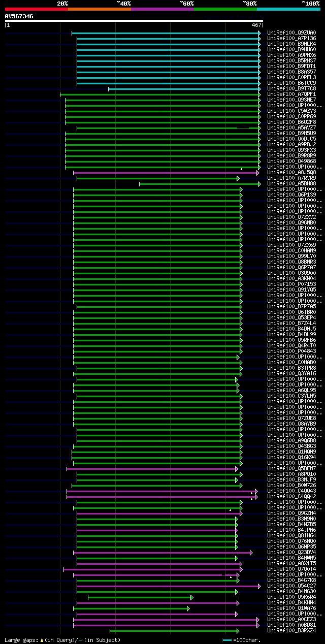The width and height of the screenshot is (325, 644).
Task: Click the orange segment of the identity legend
Action: pyautogui.click(x=100, y=9)
